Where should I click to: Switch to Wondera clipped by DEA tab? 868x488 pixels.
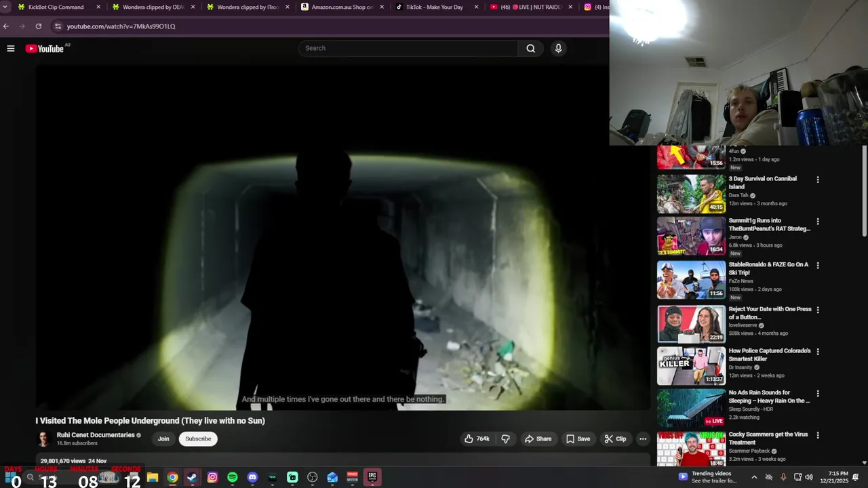[x=153, y=7]
